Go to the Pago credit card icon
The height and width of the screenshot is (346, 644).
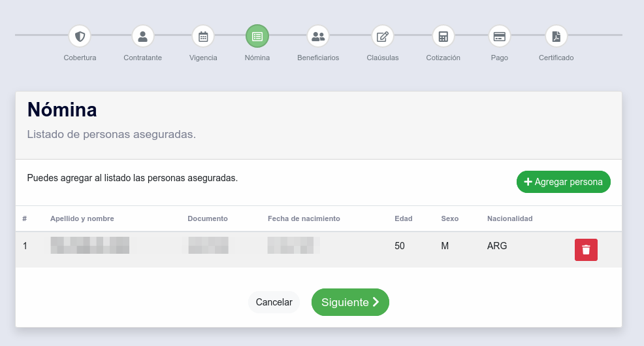pyautogui.click(x=500, y=36)
